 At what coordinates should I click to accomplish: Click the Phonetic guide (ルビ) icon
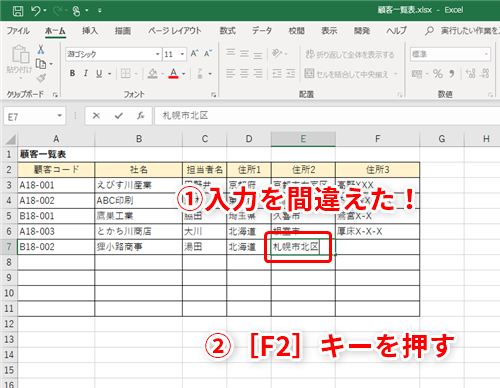pos(200,73)
